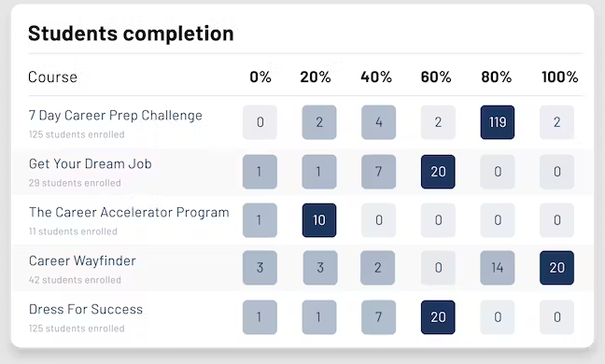Select the 10 cell for Career Accelerator Program
This screenshot has height=364, width=605.
click(x=319, y=220)
